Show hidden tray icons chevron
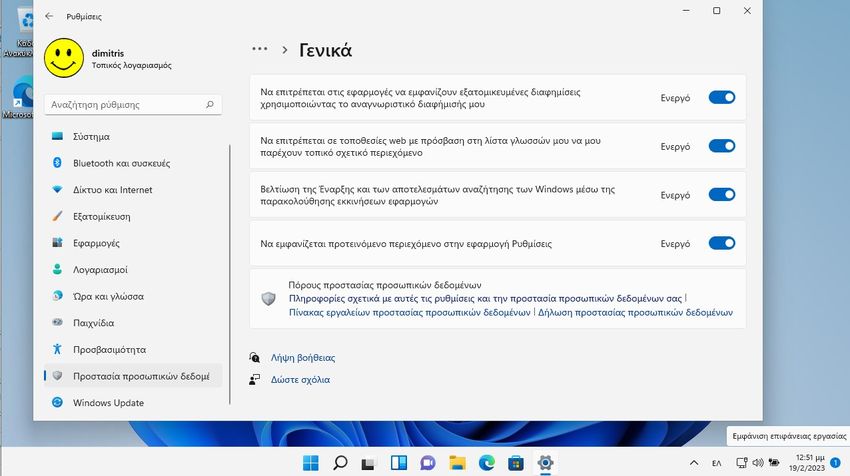The image size is (850, 476). 694,462
